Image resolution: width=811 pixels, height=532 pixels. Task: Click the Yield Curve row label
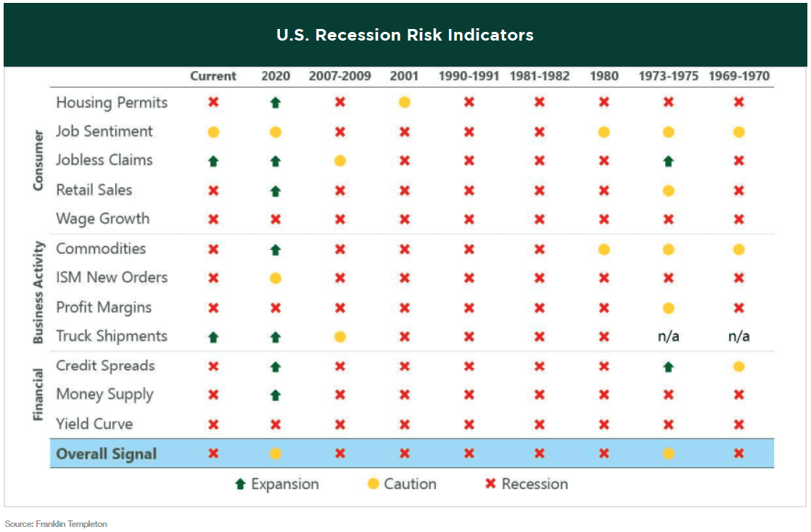94,424
